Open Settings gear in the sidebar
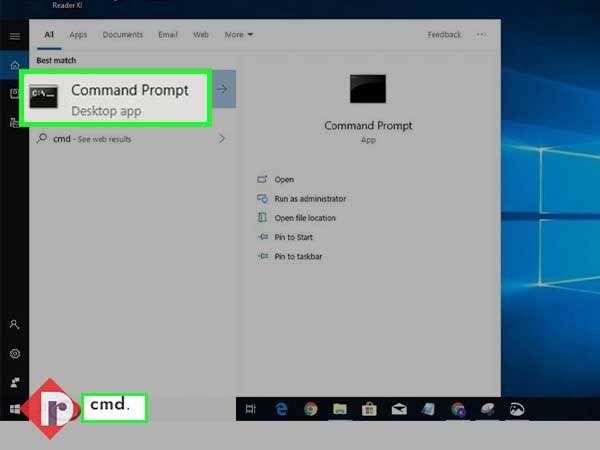Screen dimensions: 600x450 [15, 354]
